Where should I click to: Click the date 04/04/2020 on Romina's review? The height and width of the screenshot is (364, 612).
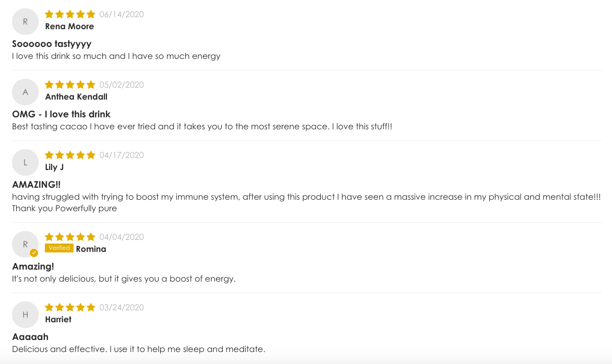[122, 237]
